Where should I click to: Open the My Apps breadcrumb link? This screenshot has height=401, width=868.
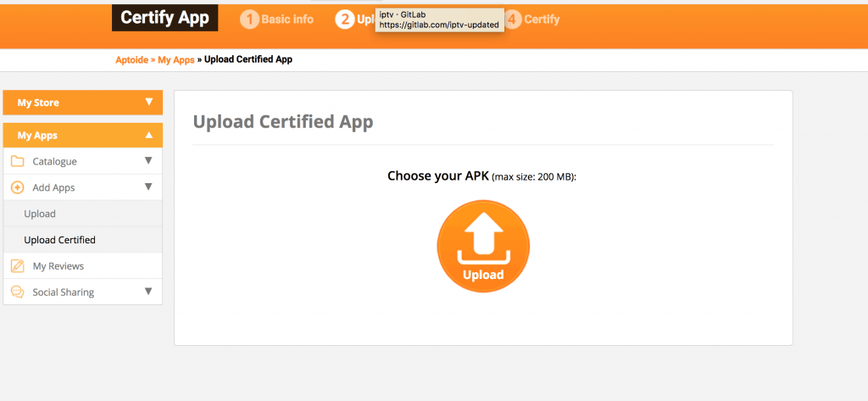tap(176, 60)
